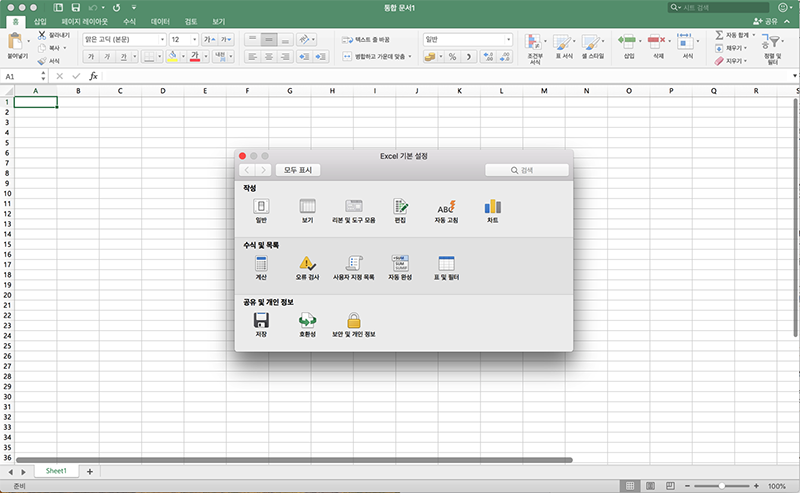800x493 pixels.
Task: Click the redo arrow in title bar
Action: pyautogui.click(x=116, y=8)
